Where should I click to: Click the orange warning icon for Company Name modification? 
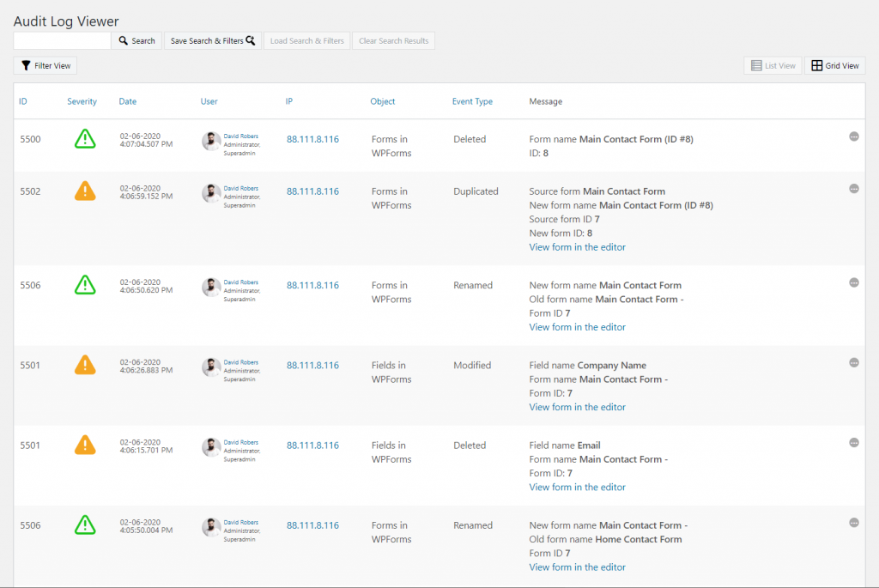pyautogui.click(x=84, y=365)
